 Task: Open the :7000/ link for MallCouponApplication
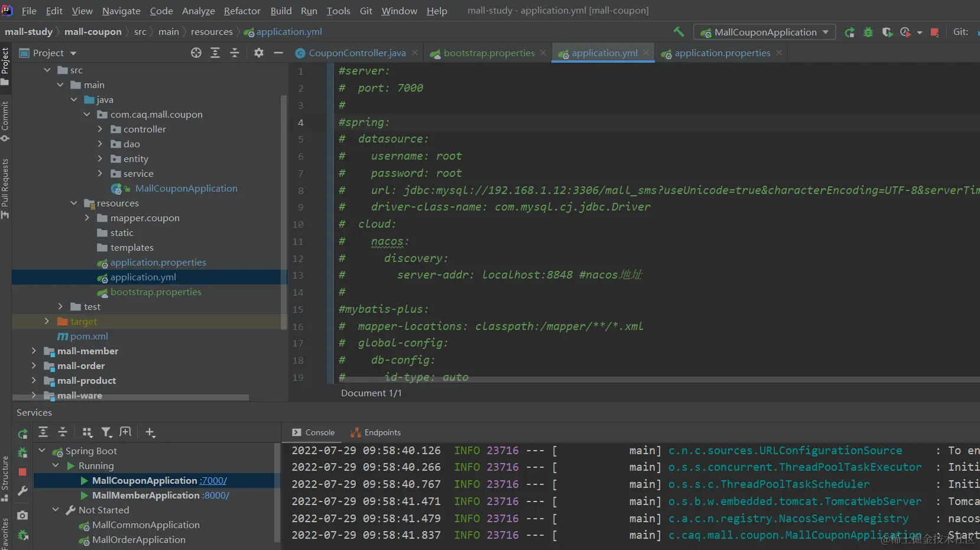coord(213,481)
